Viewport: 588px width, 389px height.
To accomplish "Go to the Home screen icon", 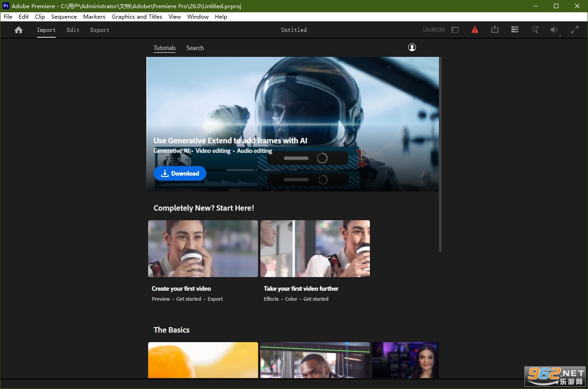I will (x=19, y=30).
